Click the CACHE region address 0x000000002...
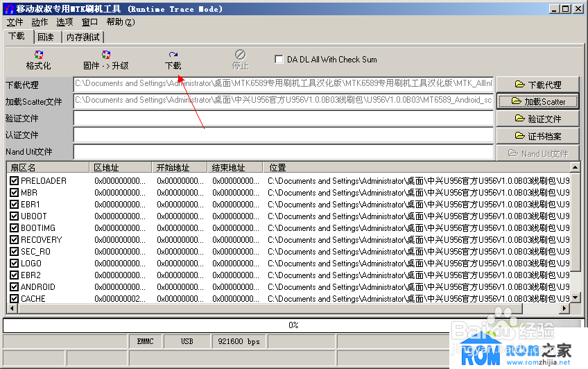The width and height of the screenshot is (588, 369). click(120, 299)
